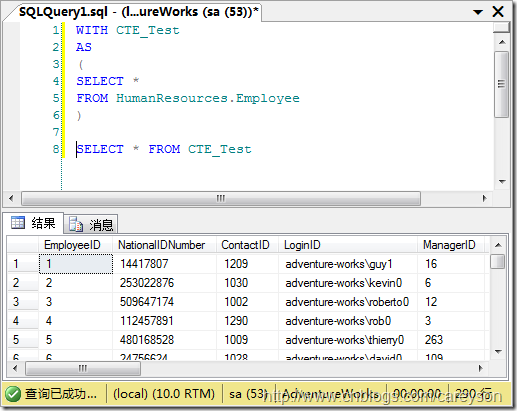517x411 pixels.
Task: Select the SQLQuery1.sql document tab
Action: 138,12
